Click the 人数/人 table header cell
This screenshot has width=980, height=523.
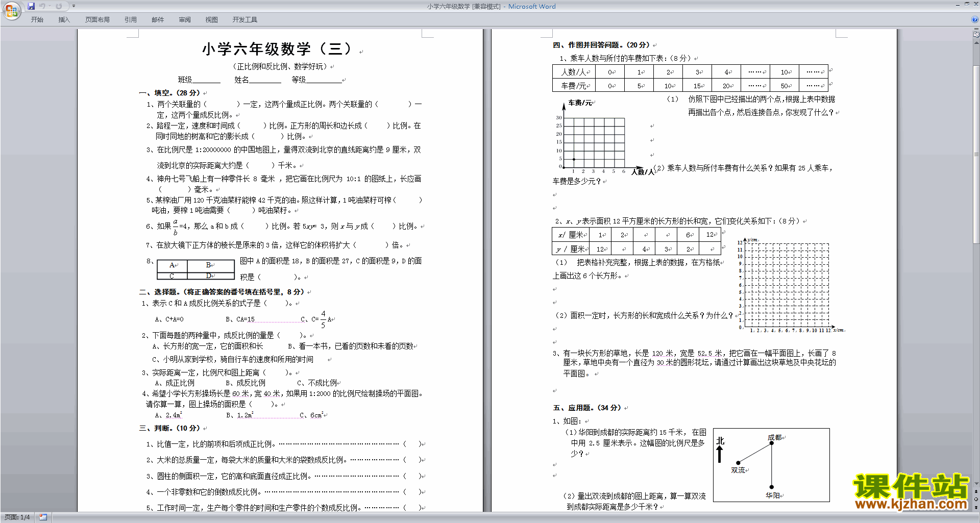point(574,72)
